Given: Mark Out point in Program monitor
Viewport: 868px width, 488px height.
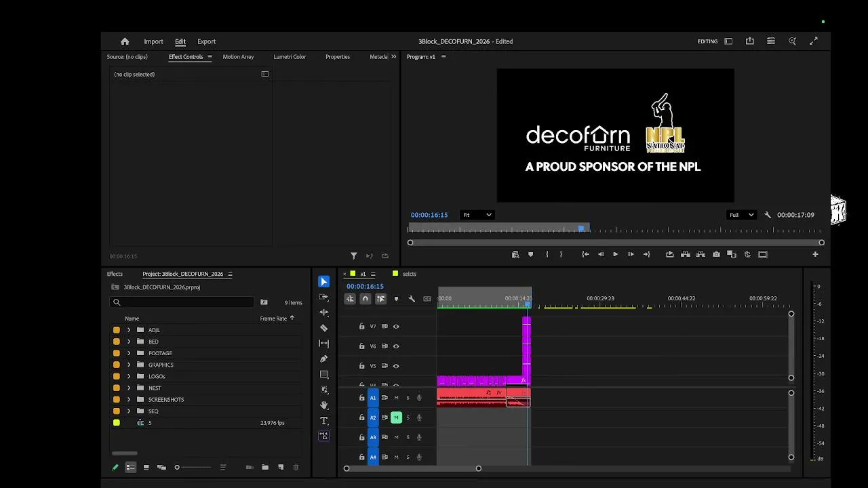Looking at the screenshot, I should pos(561,255).
